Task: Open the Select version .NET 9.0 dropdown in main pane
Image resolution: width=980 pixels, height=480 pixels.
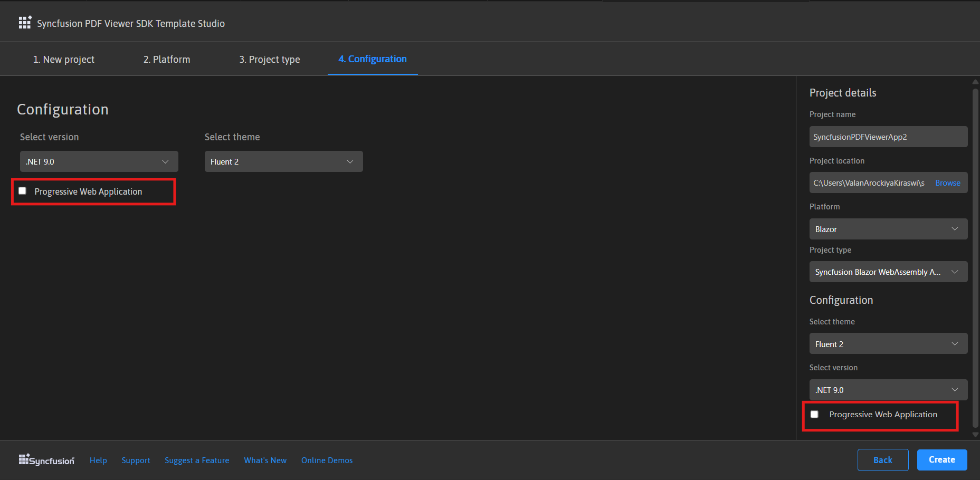Action: pyautogui.click(x=99, y=161)
